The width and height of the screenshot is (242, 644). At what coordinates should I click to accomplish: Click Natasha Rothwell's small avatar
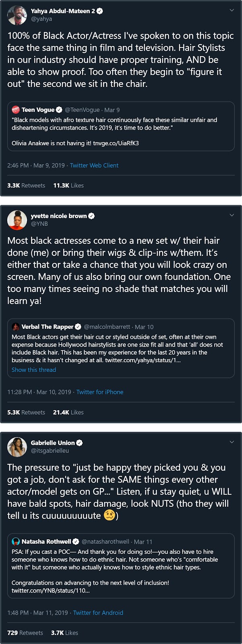(16, 542)
